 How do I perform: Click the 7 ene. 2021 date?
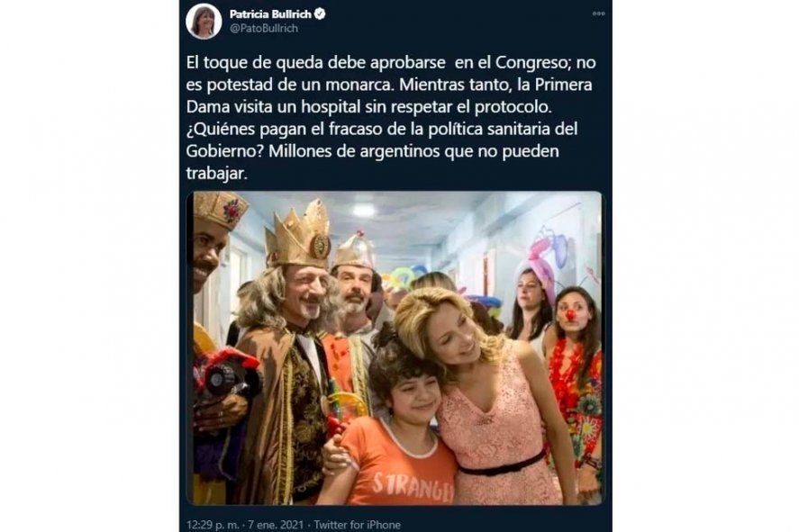pyautogui.click(x=275, y=525)
